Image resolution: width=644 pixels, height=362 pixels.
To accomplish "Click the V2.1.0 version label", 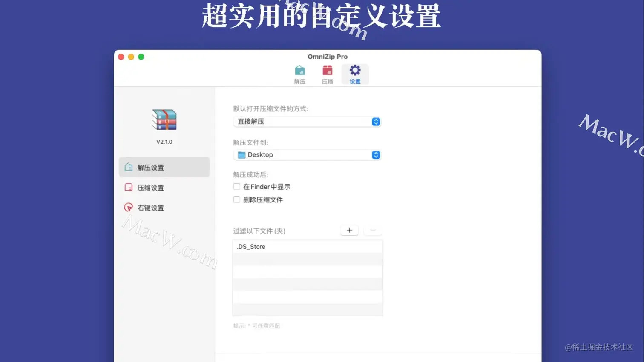I will pyautogui.click(x=164, y=142).
